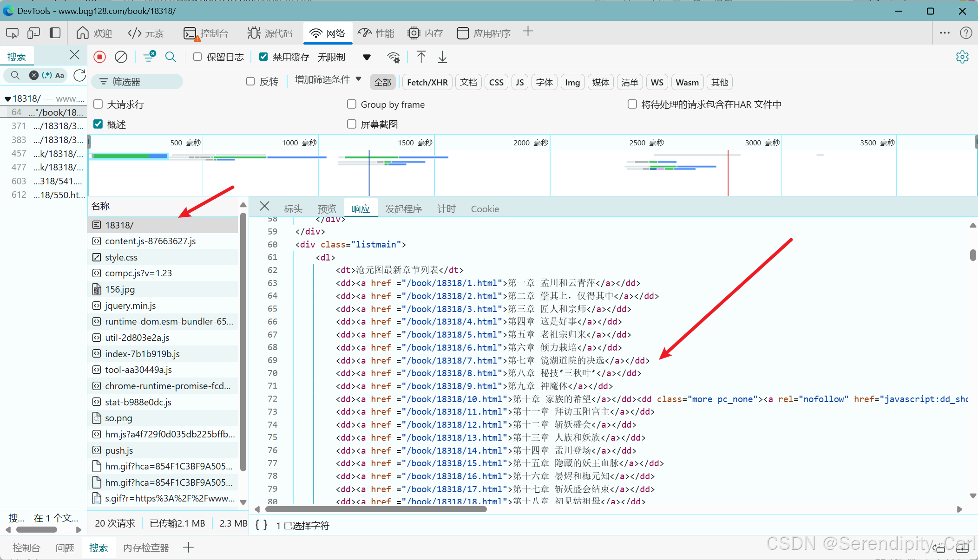The height and width of the screenshot is (560, 978).
Task: Filter requests by Fetch/XHR
Action: [427, 82]
